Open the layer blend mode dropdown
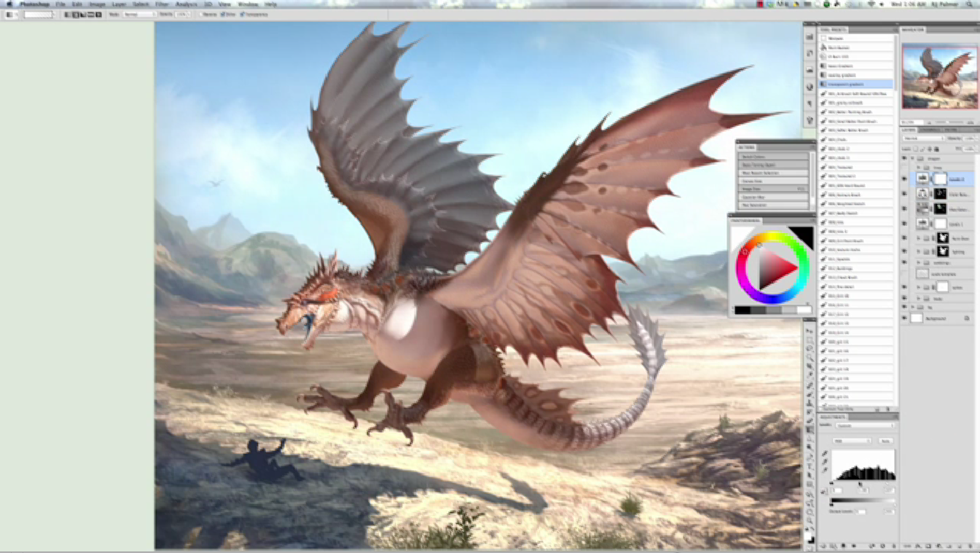The height and width of the screenshot is (553, 980). coord(923,138)
